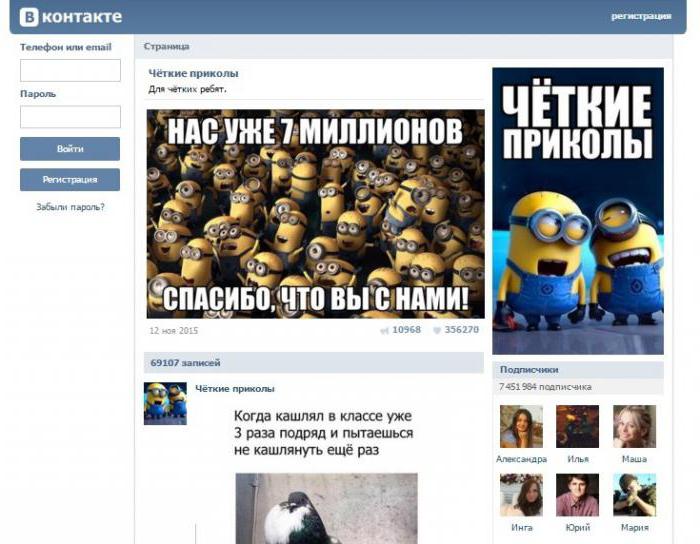Click the name Илья under avatar
Viewport: 700px width, 544px height.
pyautogui.click(x=578, y=459)
